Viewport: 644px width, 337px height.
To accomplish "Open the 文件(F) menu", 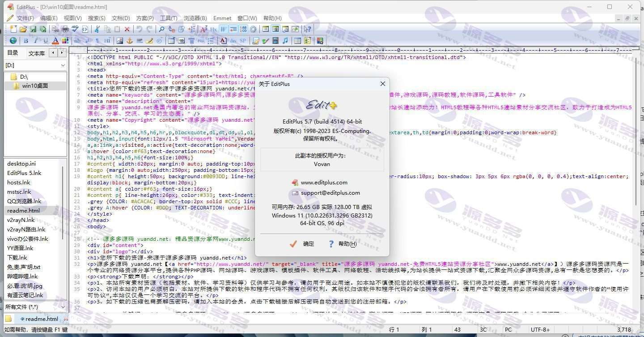I will [x=25, y=18].
